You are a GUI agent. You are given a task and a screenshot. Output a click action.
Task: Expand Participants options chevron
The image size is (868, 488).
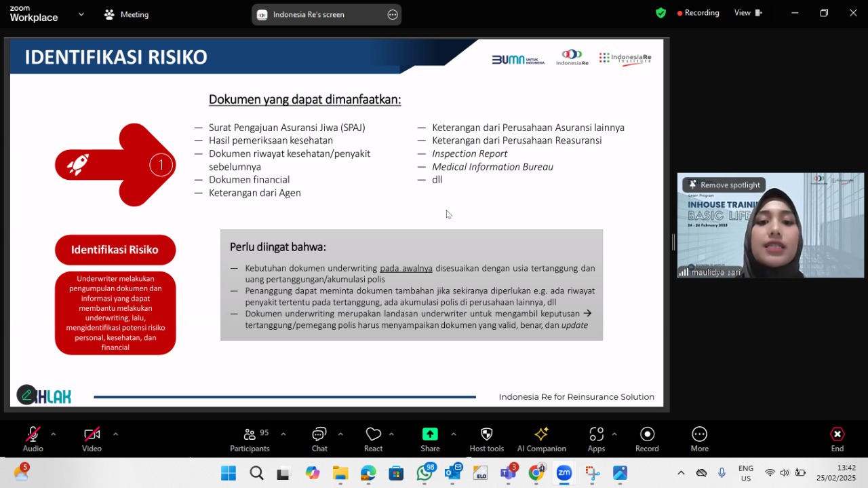tap(283, 434)
